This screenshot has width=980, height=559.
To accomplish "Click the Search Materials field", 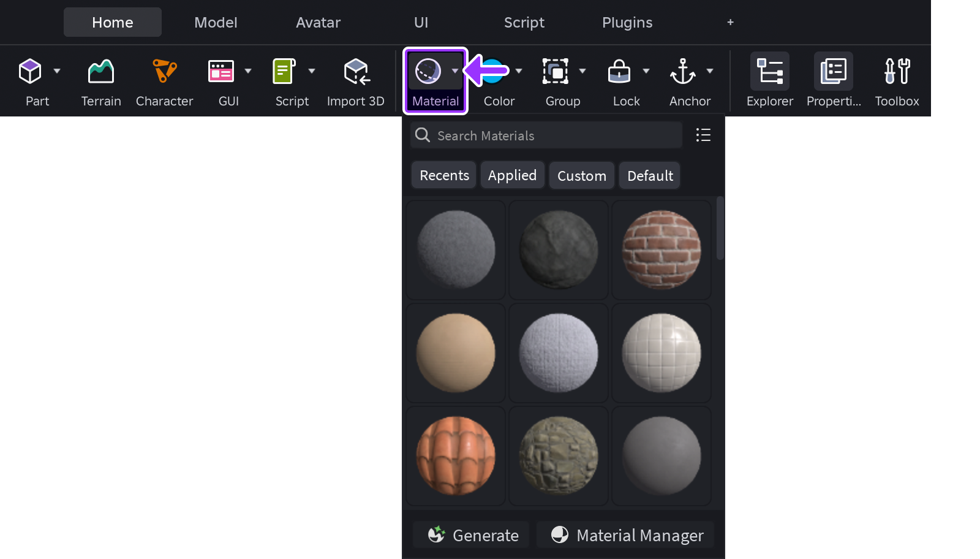I will [x=545, y=135].
